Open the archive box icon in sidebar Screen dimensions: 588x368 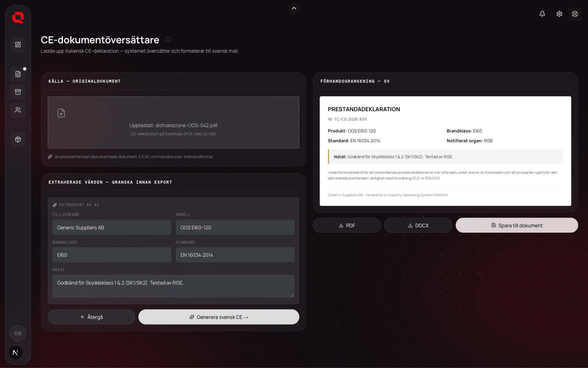[x=18, y=92]
